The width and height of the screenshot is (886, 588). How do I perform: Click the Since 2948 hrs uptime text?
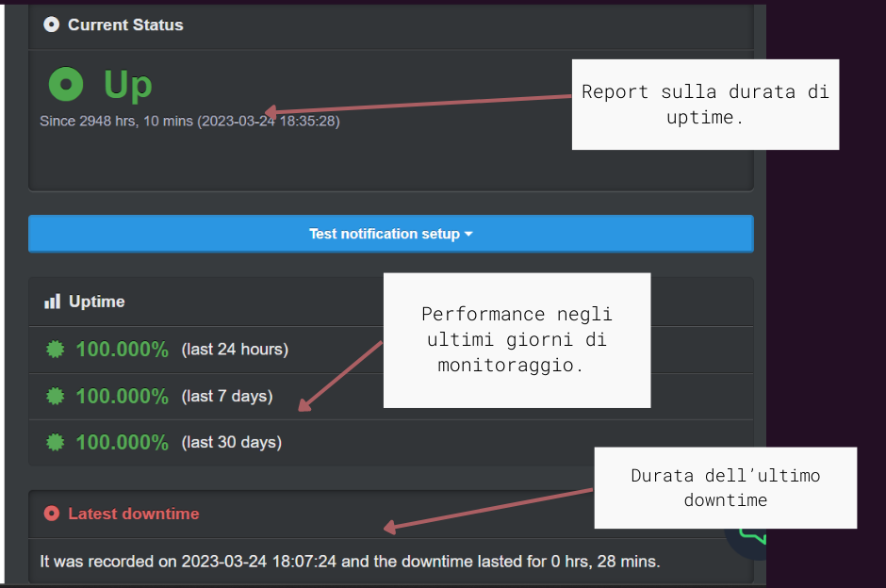pyautogui.click(x=189, y=121)
